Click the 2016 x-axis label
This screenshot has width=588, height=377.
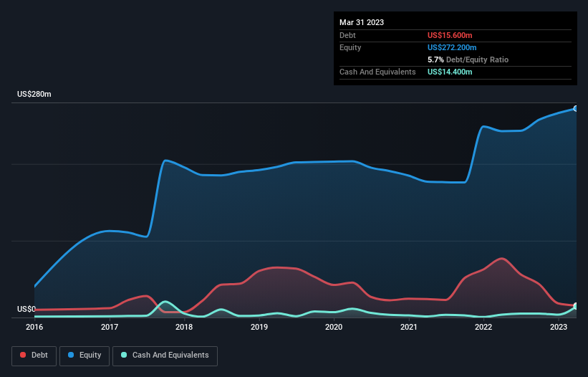pos(34,327)
